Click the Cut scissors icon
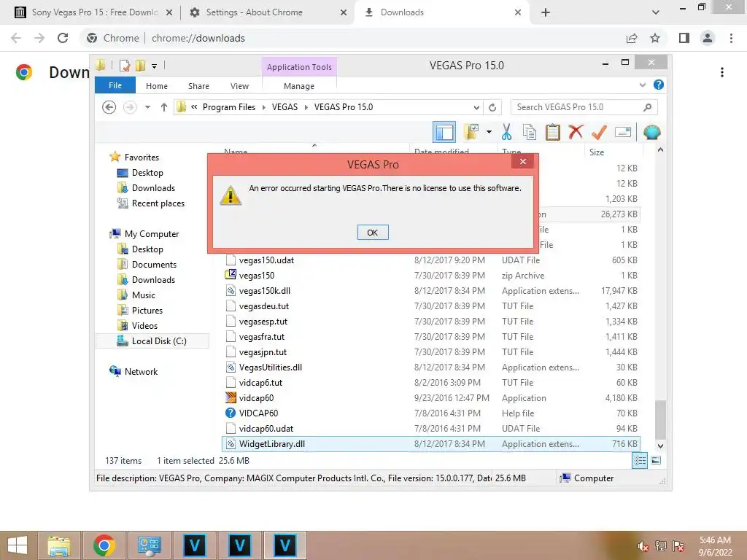 pos(506,132)
